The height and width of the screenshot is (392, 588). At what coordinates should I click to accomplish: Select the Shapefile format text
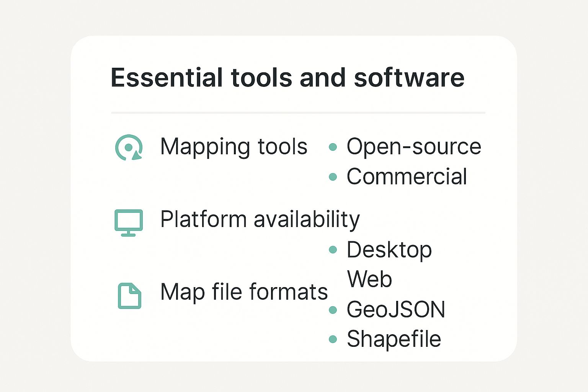[394, 339]
